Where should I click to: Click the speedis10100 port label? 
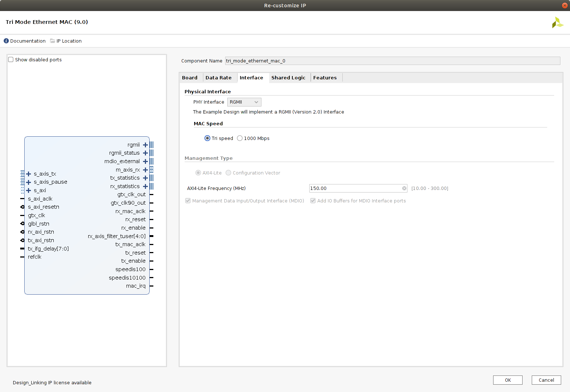click(127, 278)
